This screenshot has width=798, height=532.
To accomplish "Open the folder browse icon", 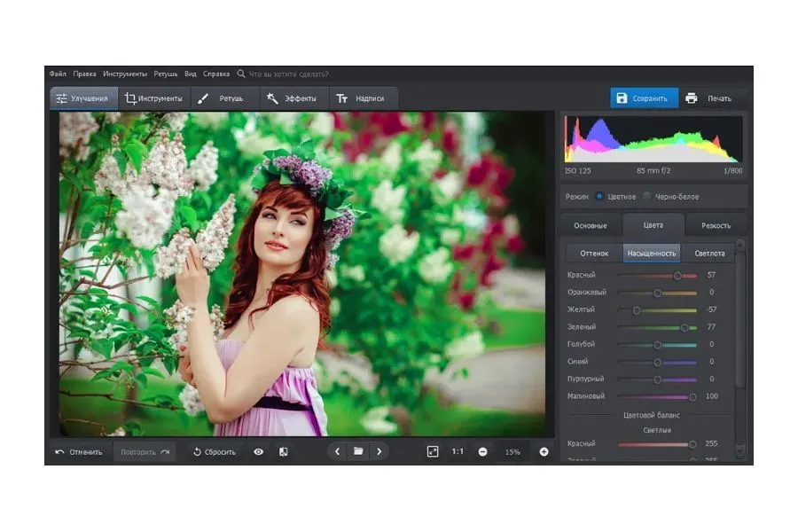I will (358, 451).
